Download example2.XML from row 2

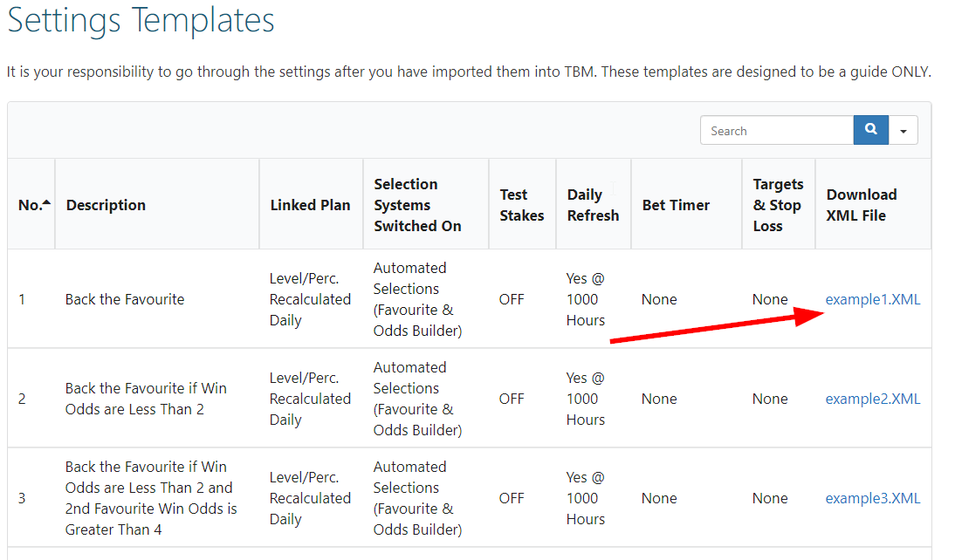[x=873, y=399]
